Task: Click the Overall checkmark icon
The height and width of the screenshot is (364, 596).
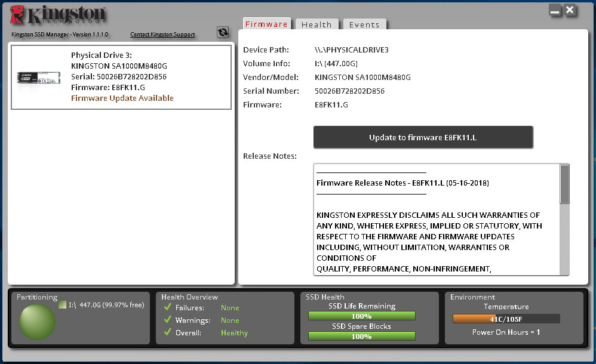Action: 168,332
